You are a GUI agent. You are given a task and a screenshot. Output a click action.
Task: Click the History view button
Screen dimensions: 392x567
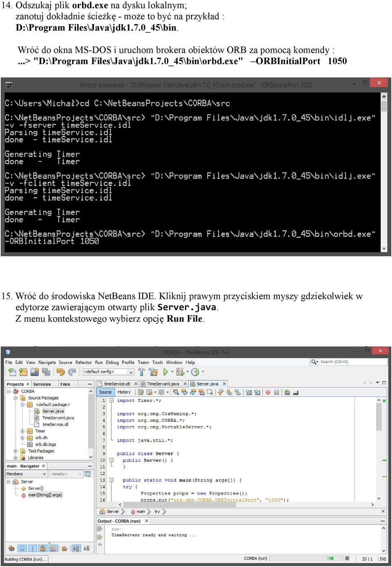[124, 392]
